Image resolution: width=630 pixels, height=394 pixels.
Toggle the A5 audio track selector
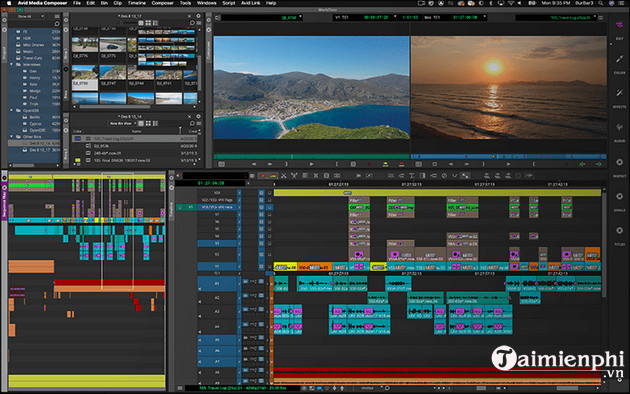click(217, 340)
